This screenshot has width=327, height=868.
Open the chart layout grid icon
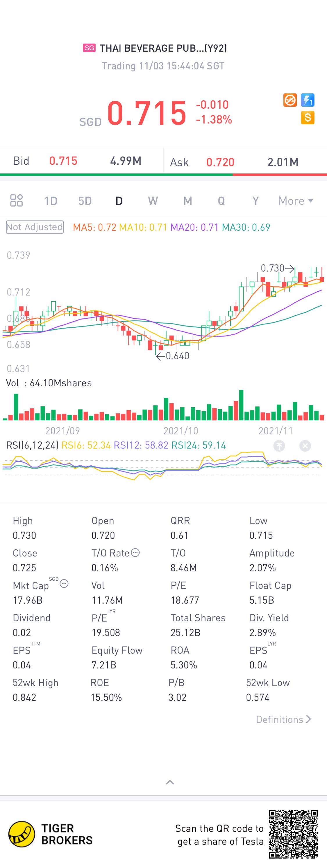tap(17, 200)
